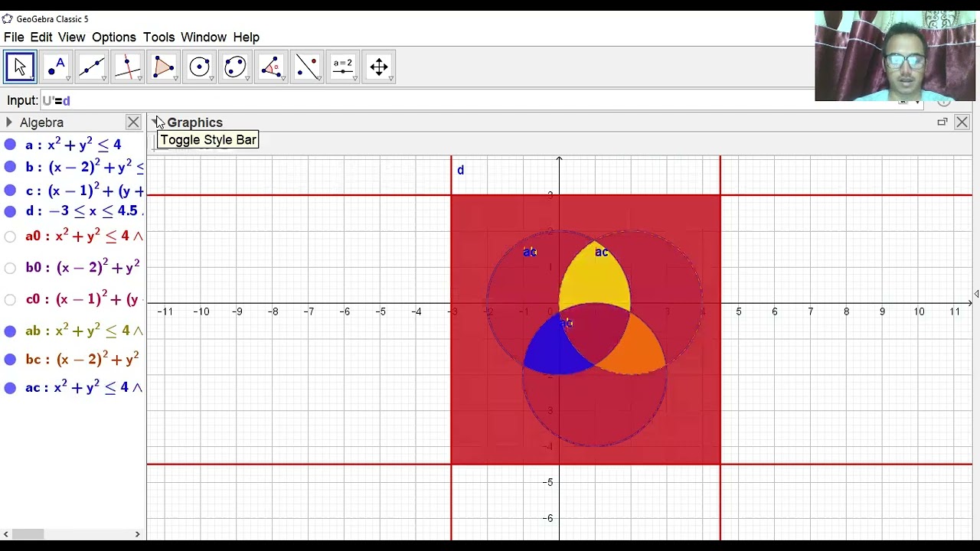Select the Ellipse conic tool
This screenshot has width=980, height=551.
pyautogui.click(x=235, y=67)
